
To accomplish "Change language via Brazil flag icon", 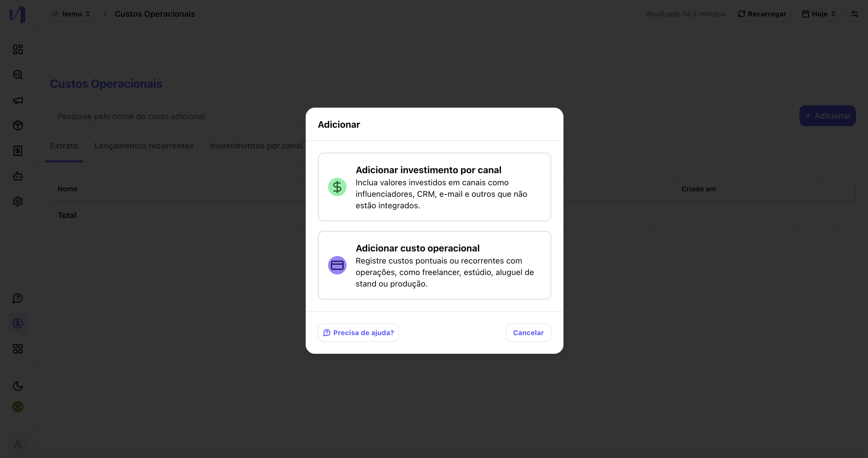I will tap(18, 407).
